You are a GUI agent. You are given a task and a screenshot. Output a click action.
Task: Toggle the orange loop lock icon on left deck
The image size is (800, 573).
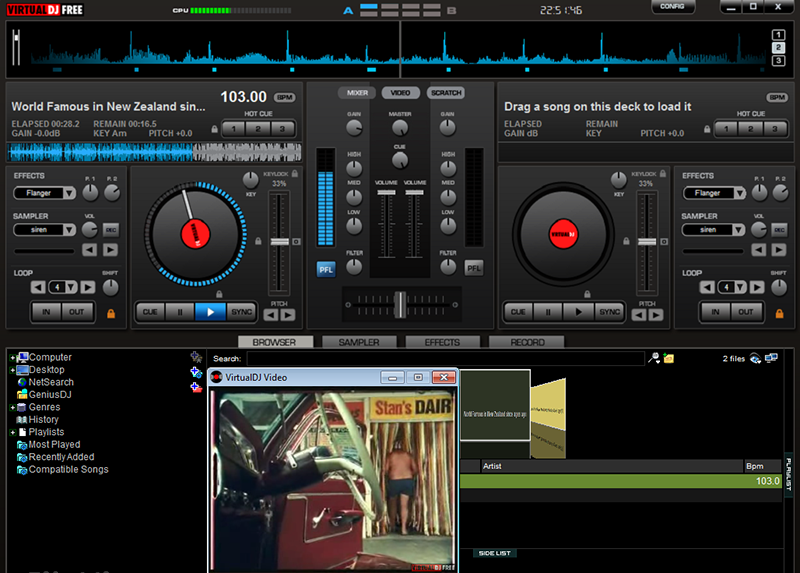point(111,313)
